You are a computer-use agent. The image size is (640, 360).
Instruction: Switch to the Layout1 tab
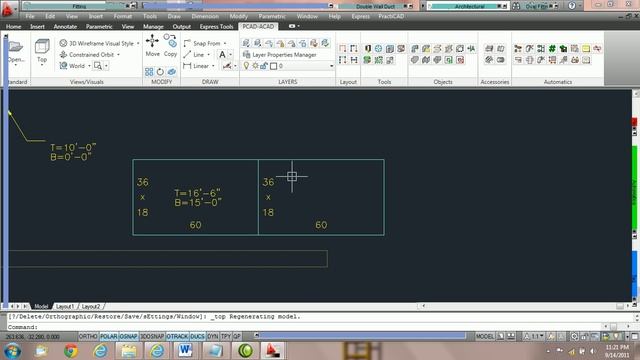(x=65, y=306)
